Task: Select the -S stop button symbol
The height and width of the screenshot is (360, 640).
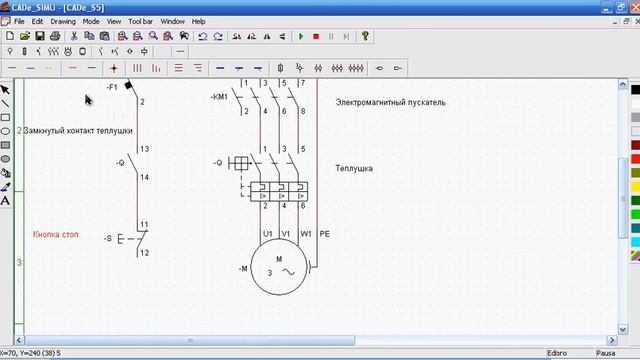Action: pos(133,238)
